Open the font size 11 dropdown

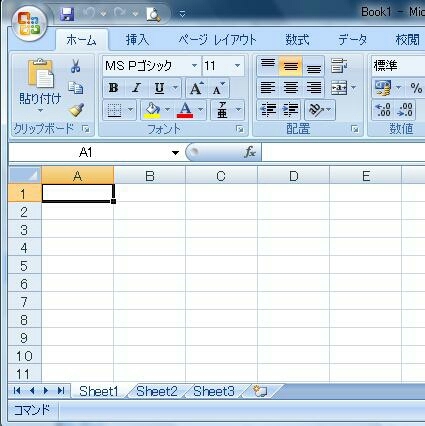click(x=237, y=66)
